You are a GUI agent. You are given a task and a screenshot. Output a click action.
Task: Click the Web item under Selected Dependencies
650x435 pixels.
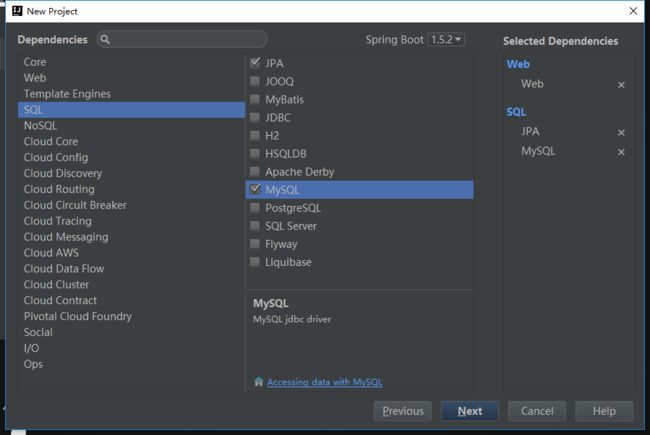pos(532,84)
